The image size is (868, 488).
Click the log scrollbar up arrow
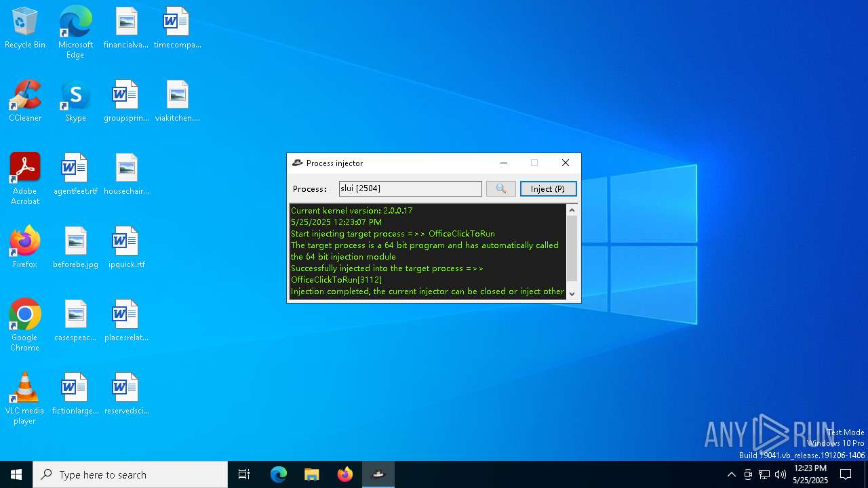572,210
